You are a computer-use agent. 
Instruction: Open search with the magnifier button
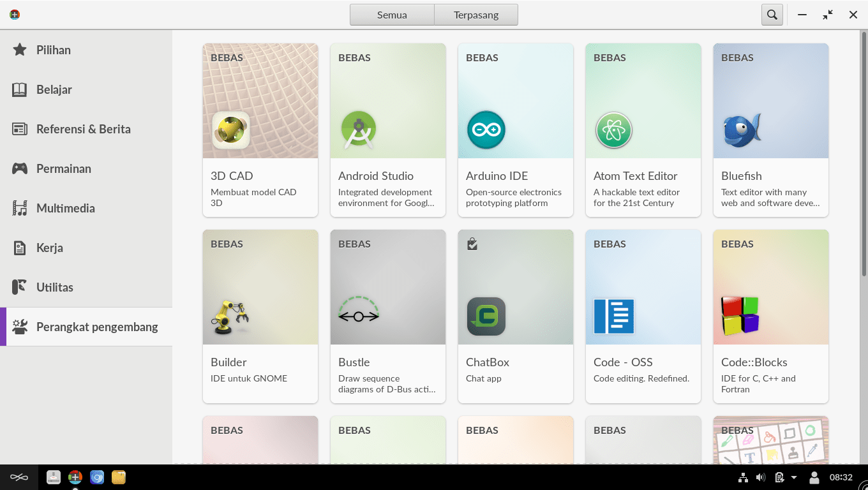[772, 15]
